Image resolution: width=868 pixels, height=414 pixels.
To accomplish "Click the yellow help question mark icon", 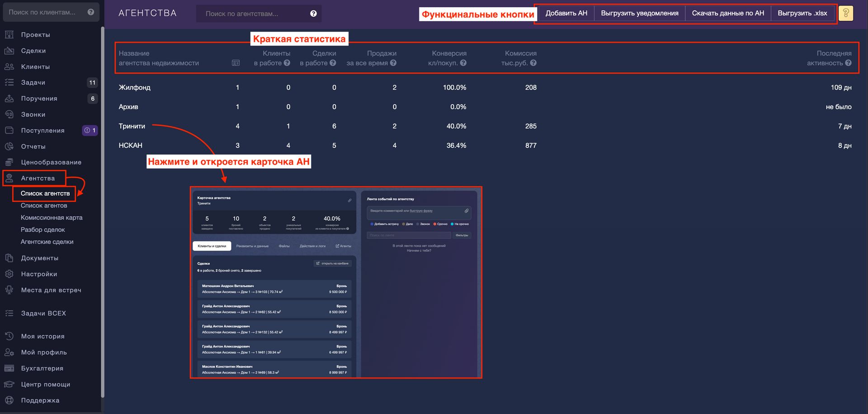I will [x=845, y=13].
